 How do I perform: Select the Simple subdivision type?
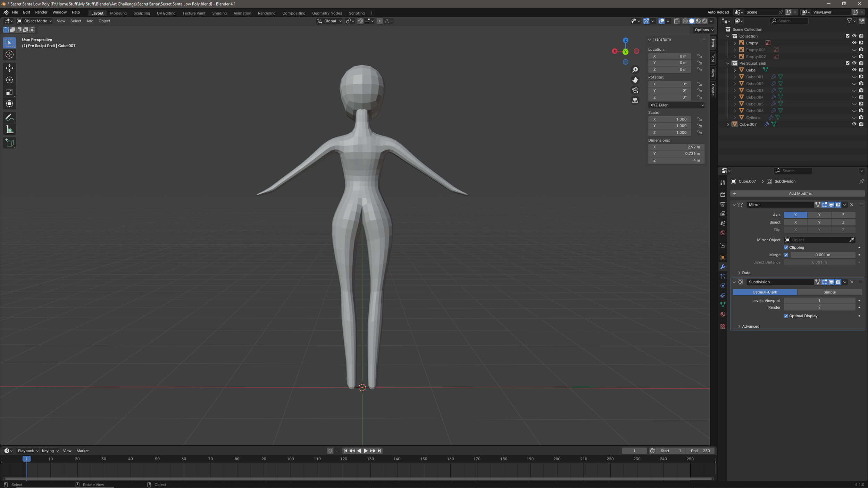coord(829,292)
